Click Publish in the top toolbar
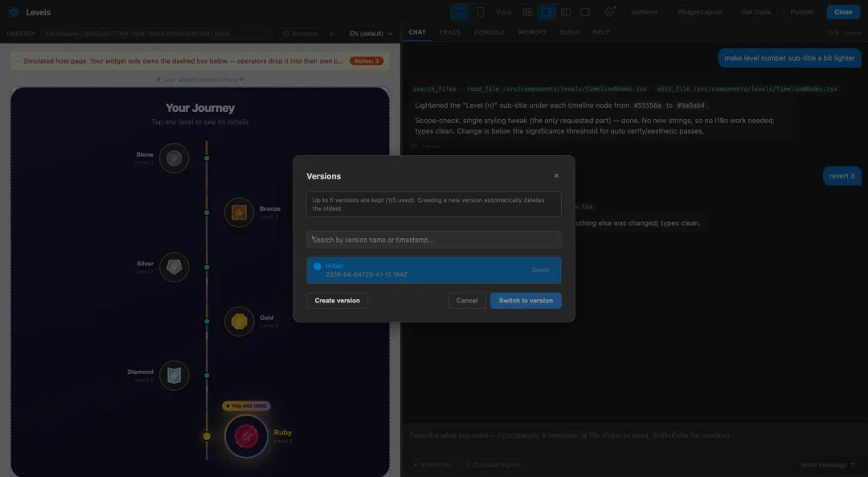The height and width of the screenshot is (477, 868). [x=801, y=11]
